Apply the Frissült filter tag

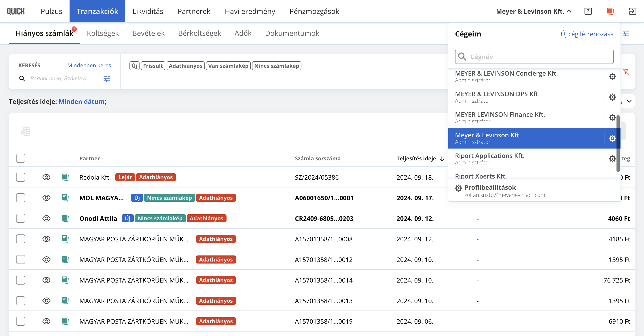click(x=153, y=66)
